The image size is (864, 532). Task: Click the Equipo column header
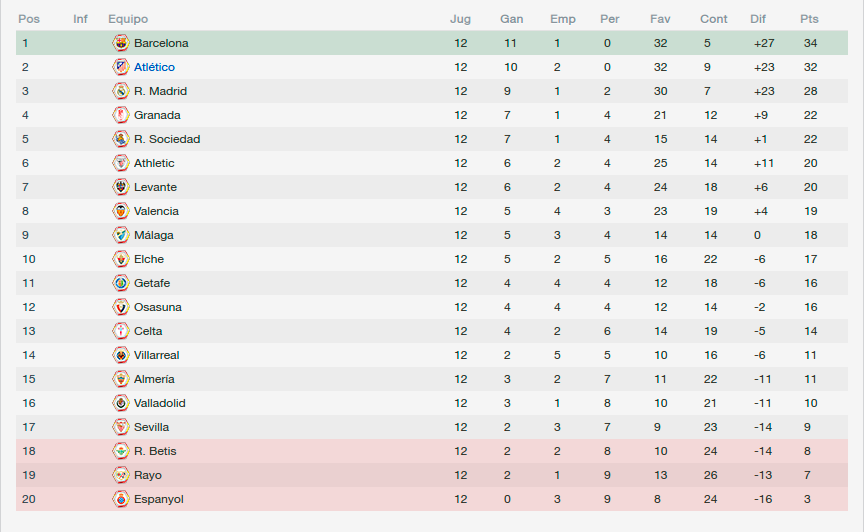tap(128, 19)
